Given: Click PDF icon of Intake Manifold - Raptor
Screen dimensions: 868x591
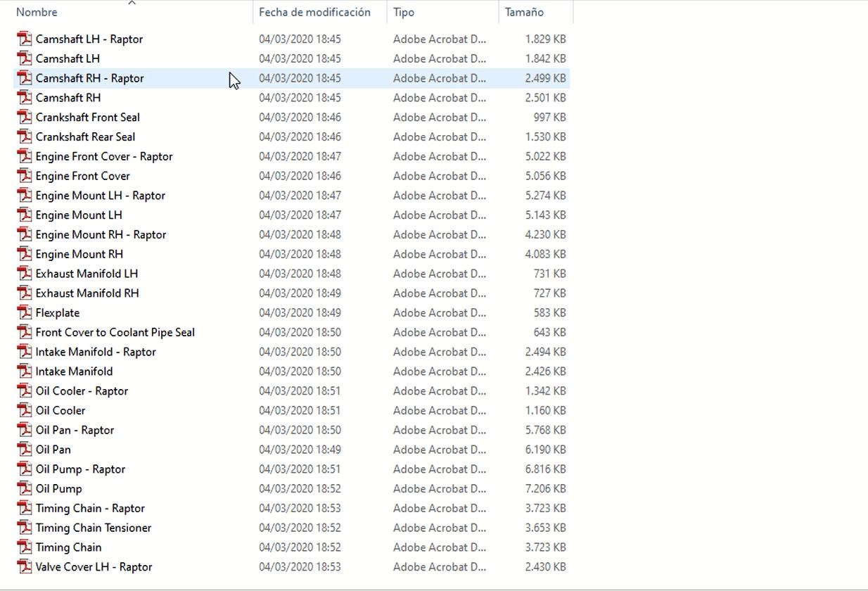Looking at the screenshot, I should pos(25,352).
